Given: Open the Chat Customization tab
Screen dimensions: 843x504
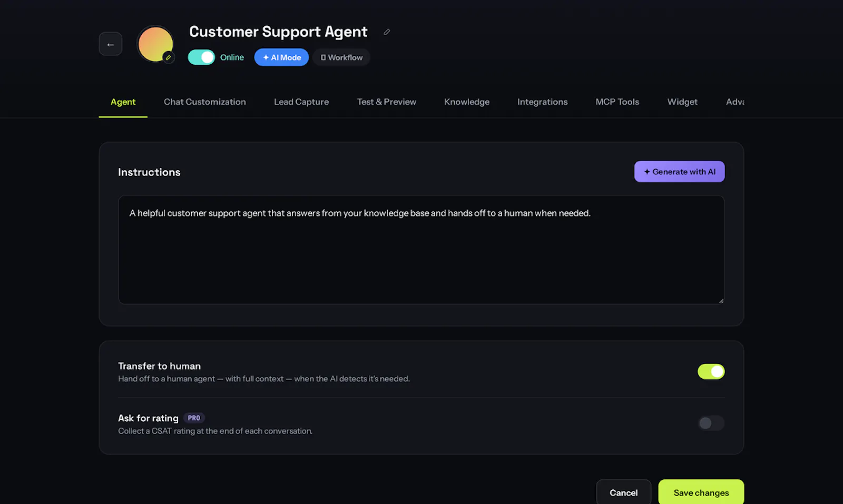Looking at the screenshot, I should [x=205, y=102].
